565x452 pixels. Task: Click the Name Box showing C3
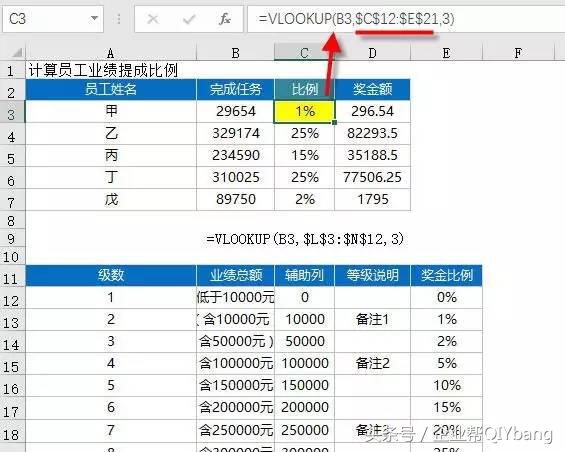pos(53,18)
